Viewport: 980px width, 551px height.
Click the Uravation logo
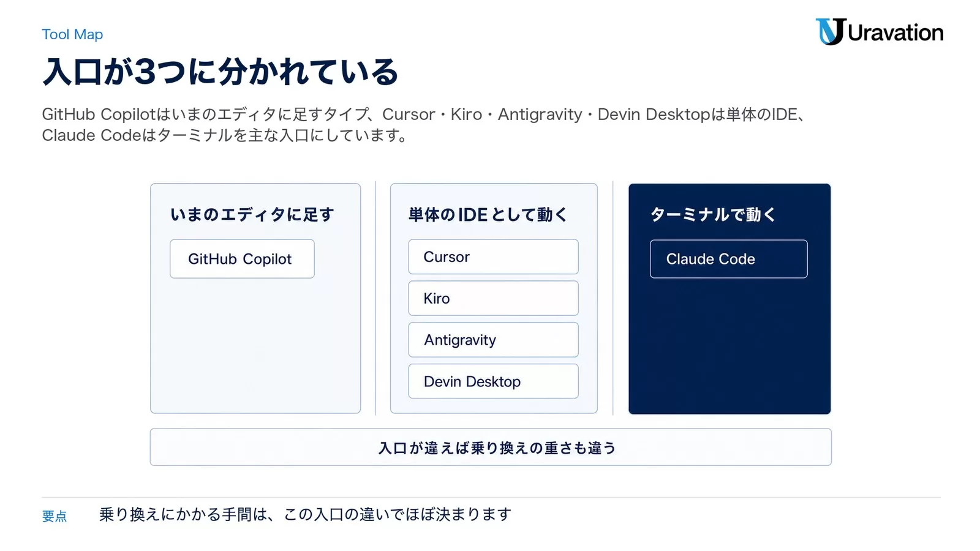tap(880, 32)
